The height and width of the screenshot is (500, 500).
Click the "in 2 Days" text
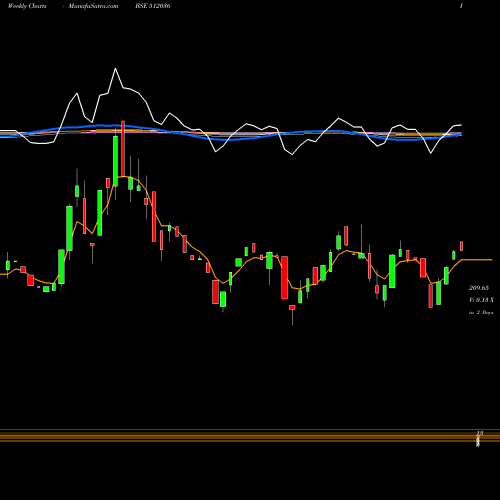[x=481, y=313]
